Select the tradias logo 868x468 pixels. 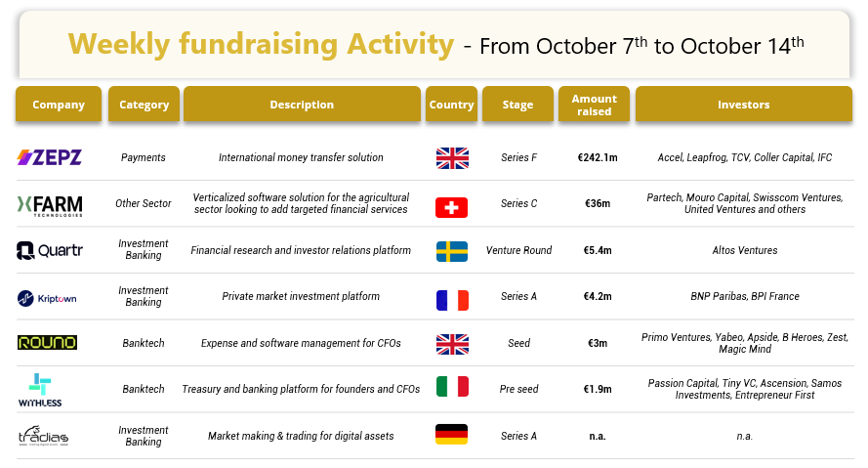43,436
